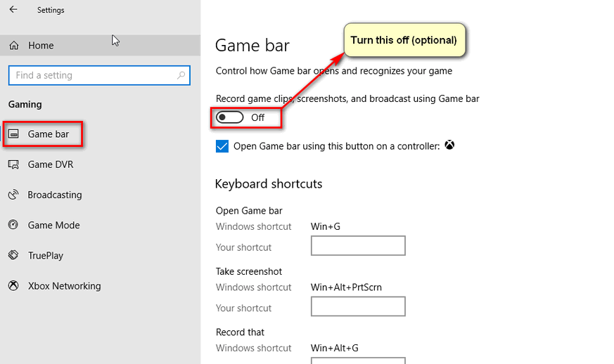Image resolution: width=614 pixels, height=364 pixels.
Task: Click the Home house icon
Action: tap(13, 46)
